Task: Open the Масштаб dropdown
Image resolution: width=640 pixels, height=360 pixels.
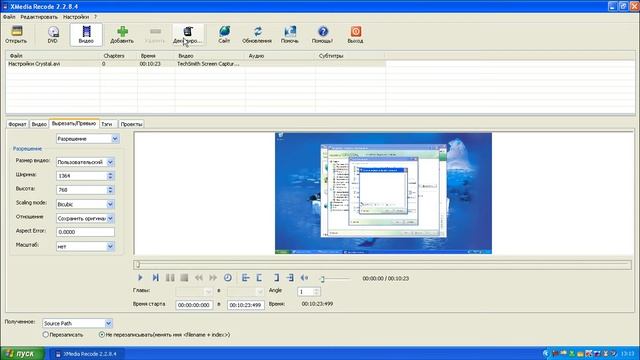Action: tap(110, 246)
